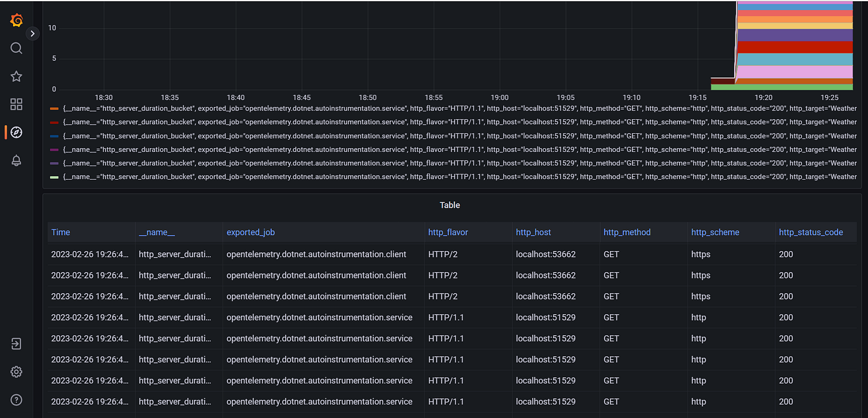Viewport: 868px width, 418px height.
Task: Select the first http scheme cell
Action: pos(699,318)
